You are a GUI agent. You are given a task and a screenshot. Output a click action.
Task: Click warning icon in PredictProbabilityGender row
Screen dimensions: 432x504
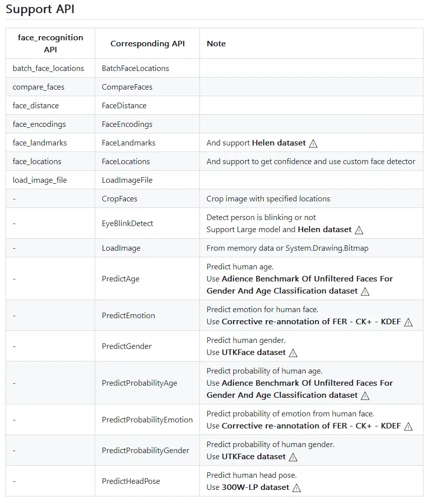(x=293, y=457)
